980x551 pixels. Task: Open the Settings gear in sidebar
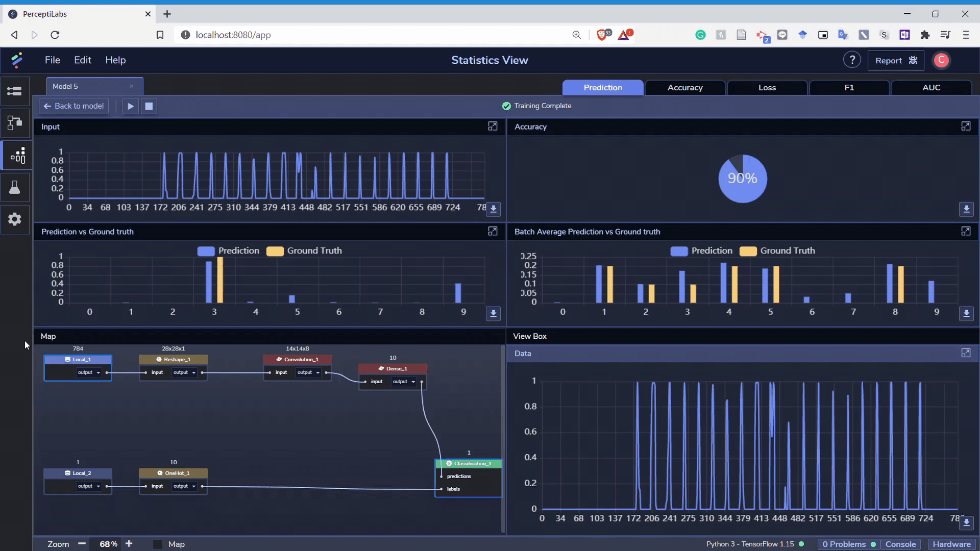15,219
